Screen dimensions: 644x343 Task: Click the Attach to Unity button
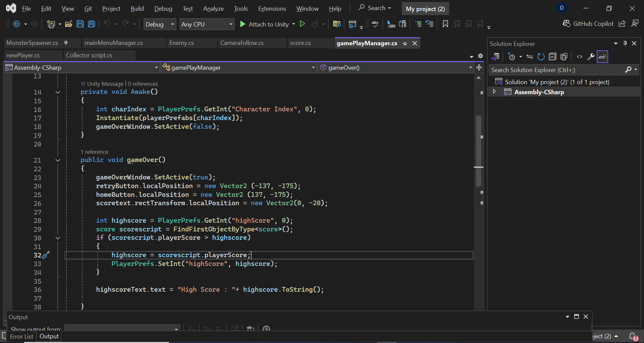click(265, 24)
